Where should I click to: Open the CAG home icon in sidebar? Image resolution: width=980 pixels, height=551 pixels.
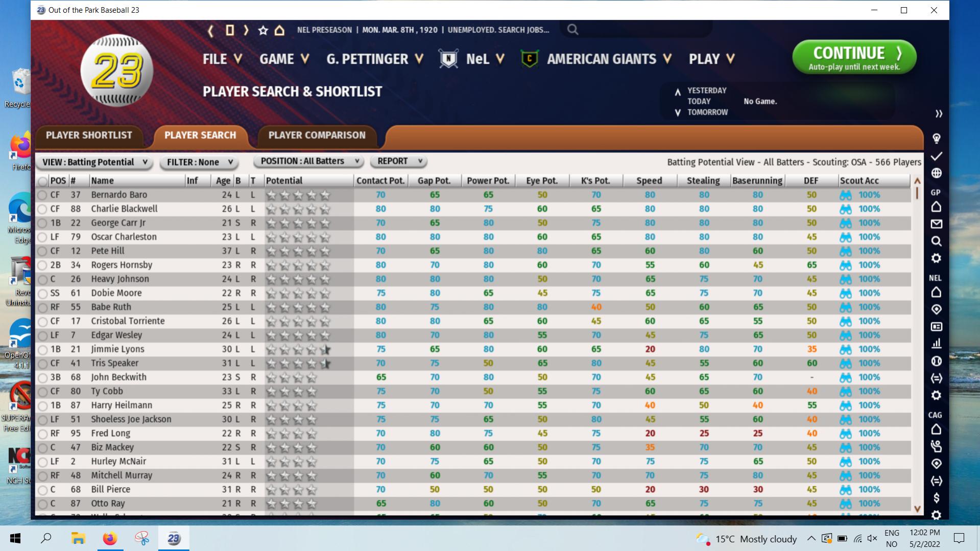click(x=936, y=429)
